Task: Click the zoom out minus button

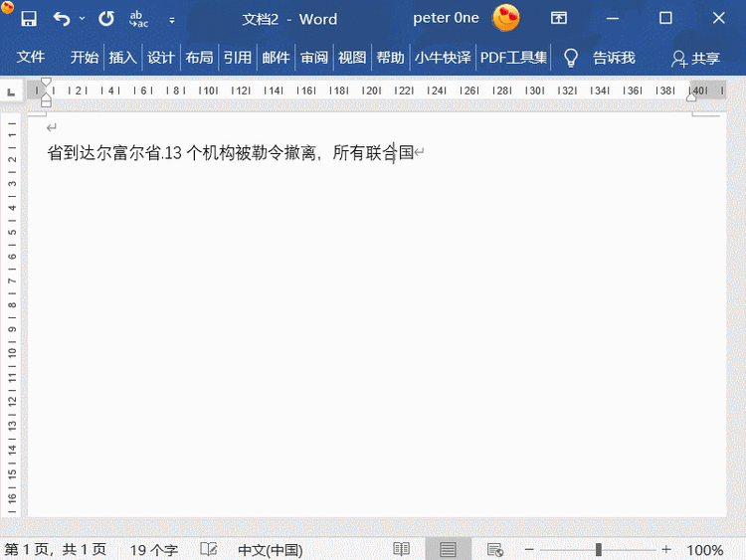Action: click(529, 549)
